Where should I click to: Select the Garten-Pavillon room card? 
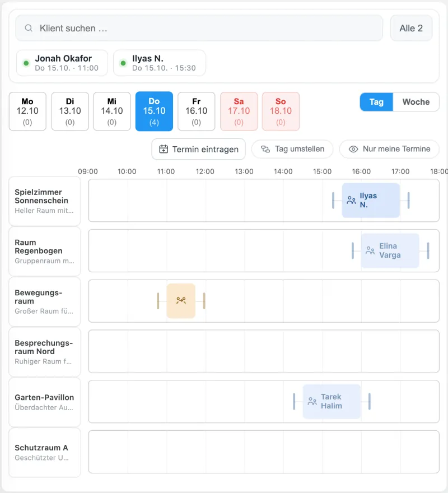pyautogui.click(x=45, y=402)
